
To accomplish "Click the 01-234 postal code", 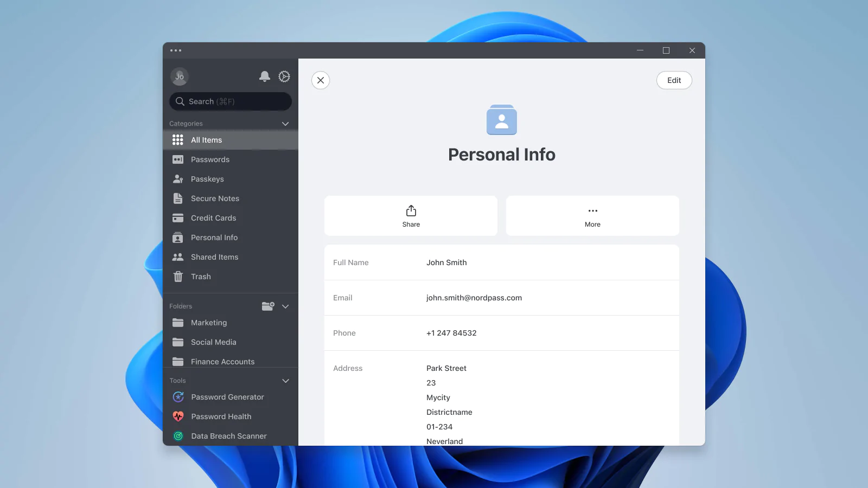I will 439,427.
